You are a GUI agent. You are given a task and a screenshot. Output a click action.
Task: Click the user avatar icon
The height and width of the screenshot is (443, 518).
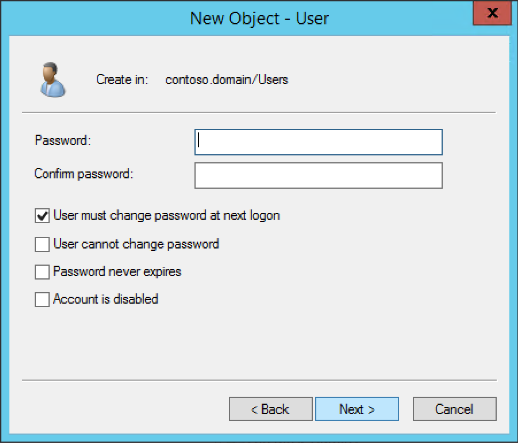53,80
